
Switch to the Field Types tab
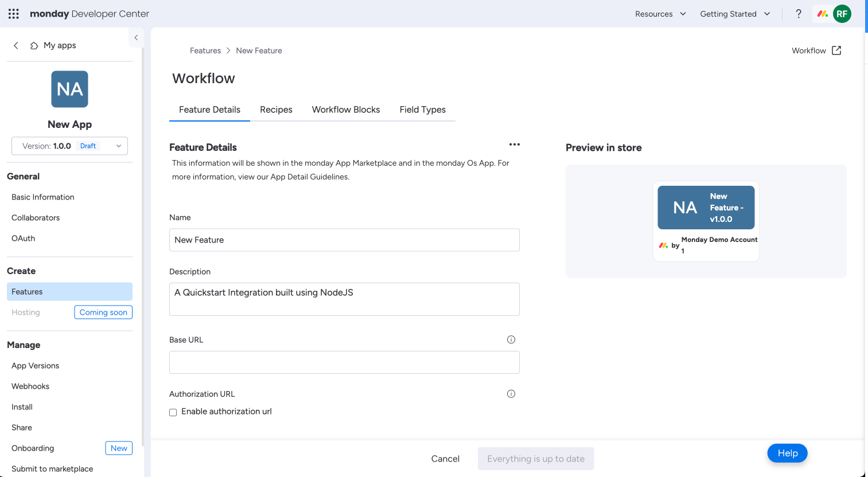pyautogui.click(x=423, y=110)
